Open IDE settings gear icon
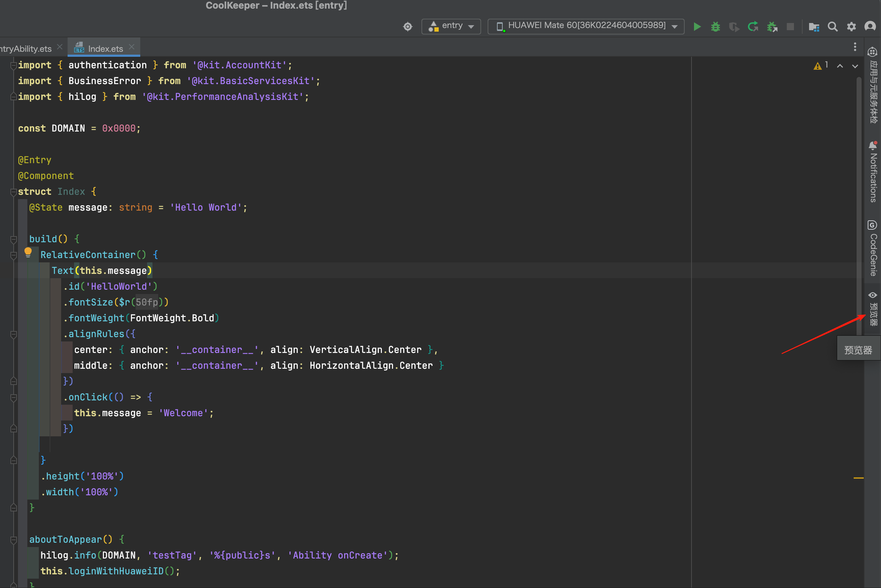The image size is (881, 588). coord(852,27)
